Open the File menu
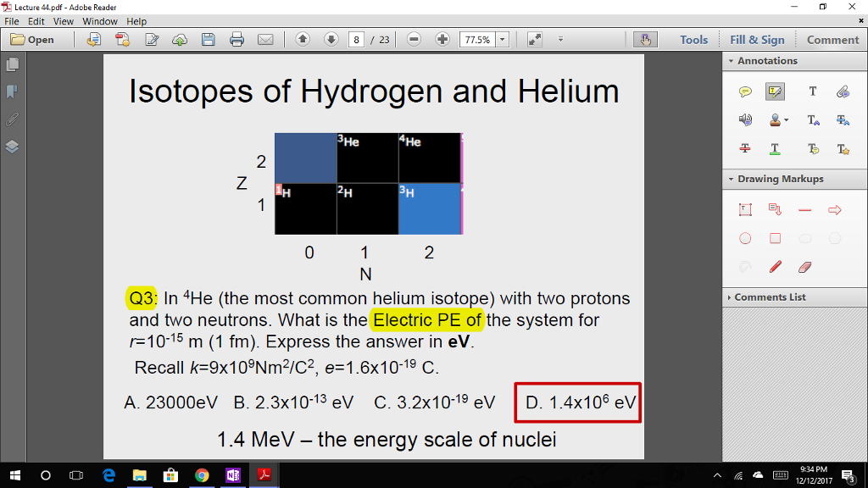 (x=12, y=21)
